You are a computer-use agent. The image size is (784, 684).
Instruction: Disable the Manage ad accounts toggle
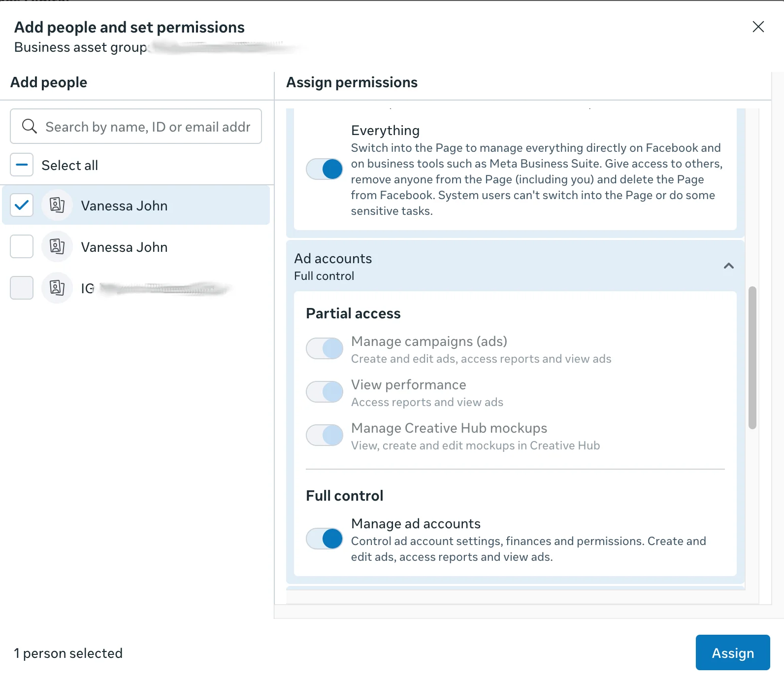(x=325, y=539)
